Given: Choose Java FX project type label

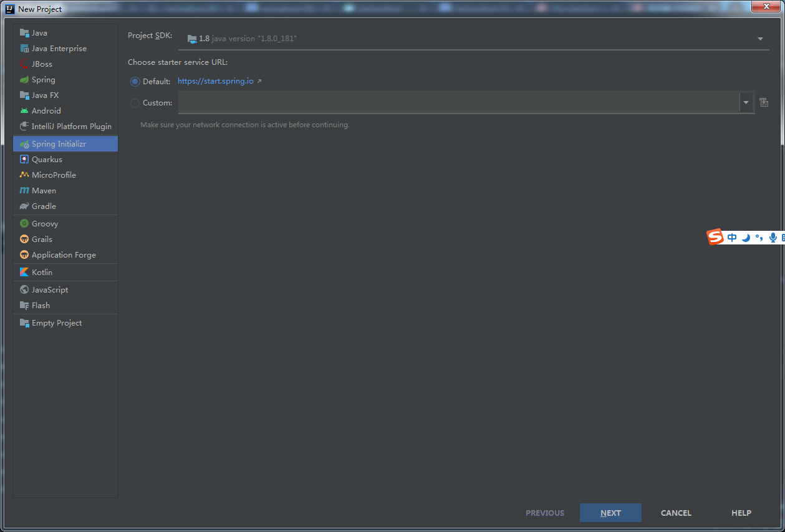Looking at the screenshot, I should tap(45, 95).
